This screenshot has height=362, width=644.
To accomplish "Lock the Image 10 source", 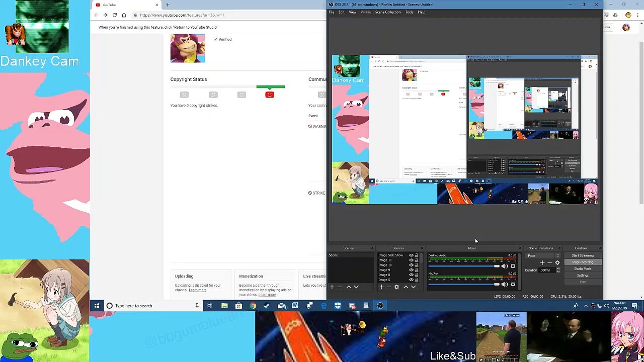I will click(x=417, y=265).
